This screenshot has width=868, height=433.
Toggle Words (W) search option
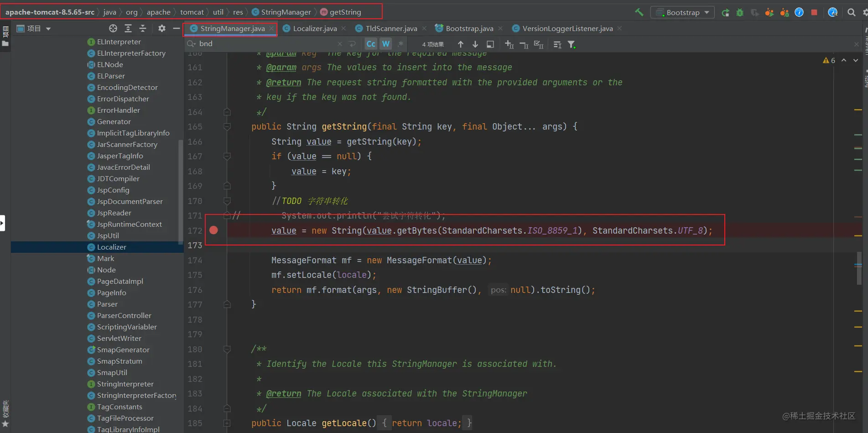point(386,44)
